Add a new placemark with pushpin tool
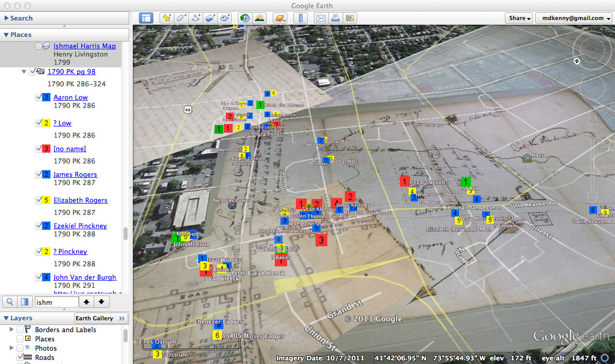615x364 pixels. tap(167, 18)
